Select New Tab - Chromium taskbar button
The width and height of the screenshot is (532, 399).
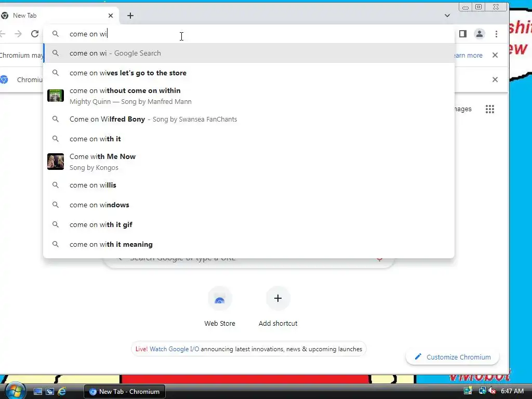tap(125, 392)
